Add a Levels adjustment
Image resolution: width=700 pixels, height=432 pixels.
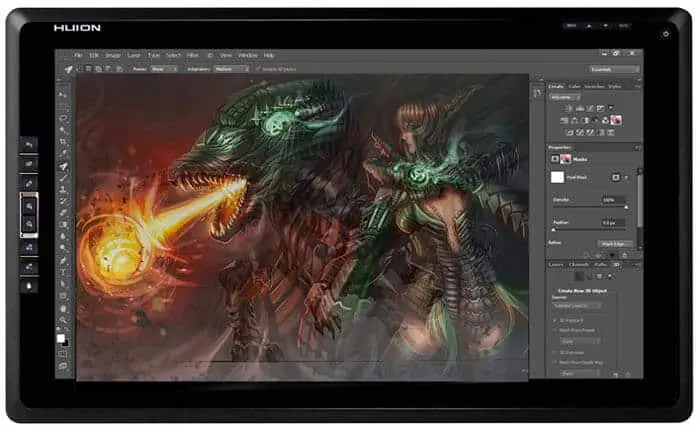point(579,108)
